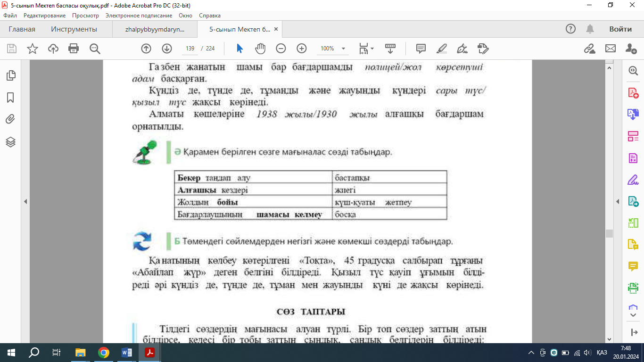Image resolution: width=644 pixels, height=362 pixels.
Task: Select the highlight text marker tool
Action: (x=442, y=49)
